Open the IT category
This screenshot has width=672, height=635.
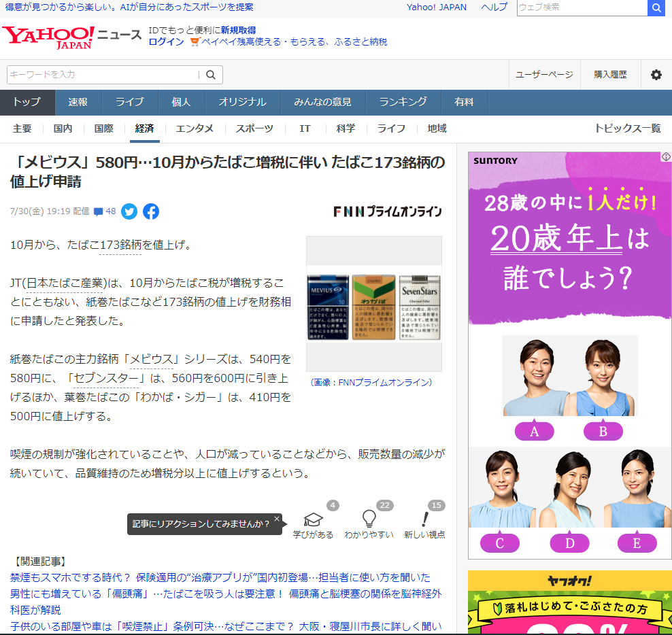click(305, 128)
